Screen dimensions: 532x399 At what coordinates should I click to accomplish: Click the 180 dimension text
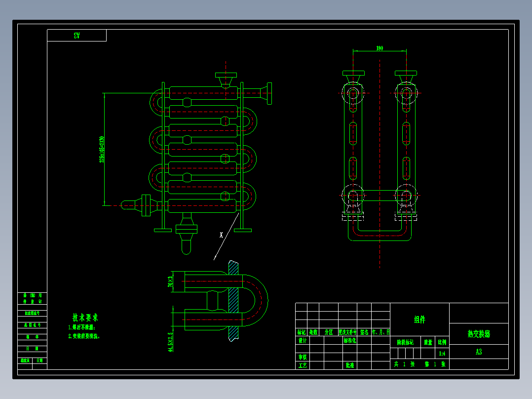coord(380,48)
